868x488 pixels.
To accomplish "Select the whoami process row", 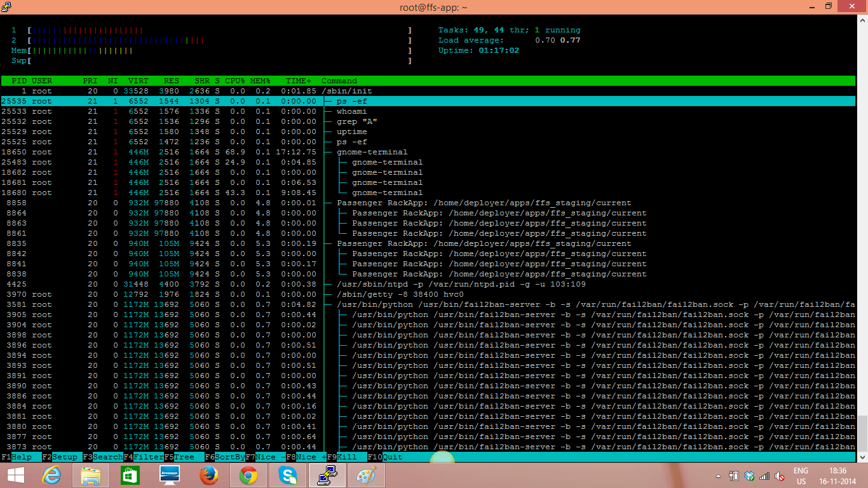I will 428,111.
